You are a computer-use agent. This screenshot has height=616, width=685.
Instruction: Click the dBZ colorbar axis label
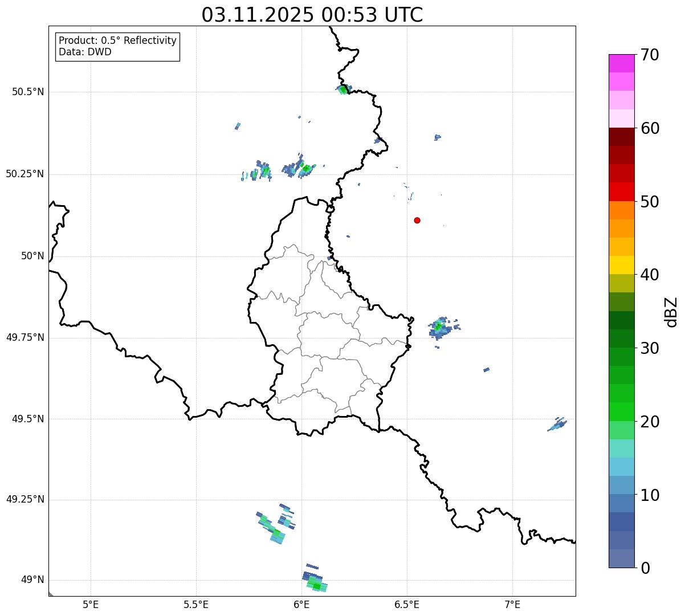coord(671,312)
